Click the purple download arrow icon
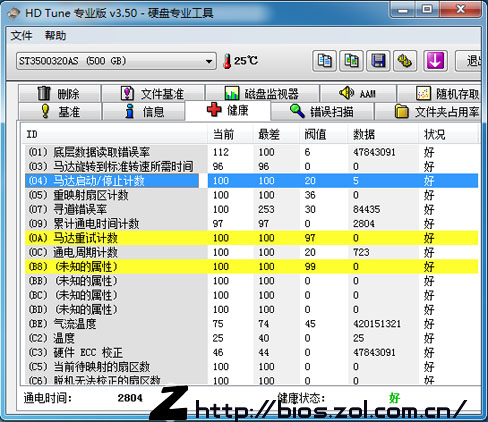The height and width of the screenshot is (422, 488). click(x=435, y=61)
